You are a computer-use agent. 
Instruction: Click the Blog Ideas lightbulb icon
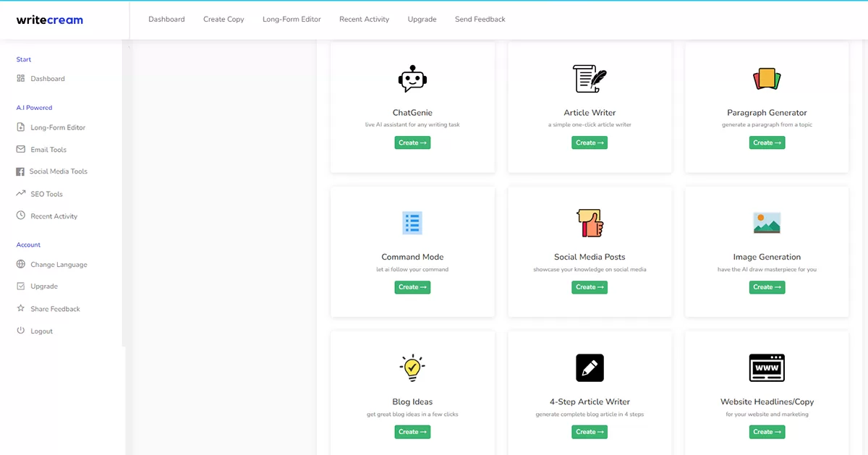coord(412,367)
